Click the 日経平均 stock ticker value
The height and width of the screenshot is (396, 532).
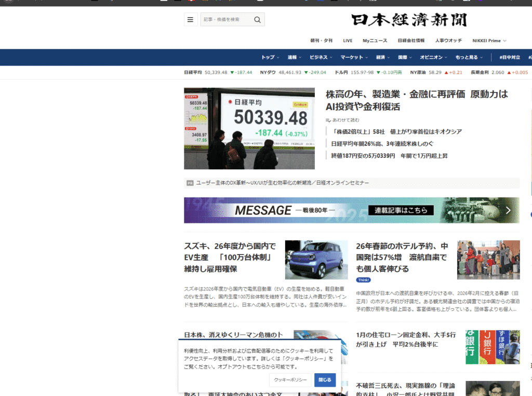pyautogui.click(x=216, y=72)
